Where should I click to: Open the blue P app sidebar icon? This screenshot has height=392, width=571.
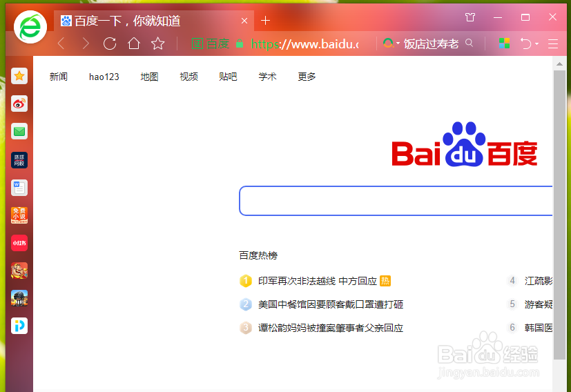pyautogui.click(x=19, y=326)
